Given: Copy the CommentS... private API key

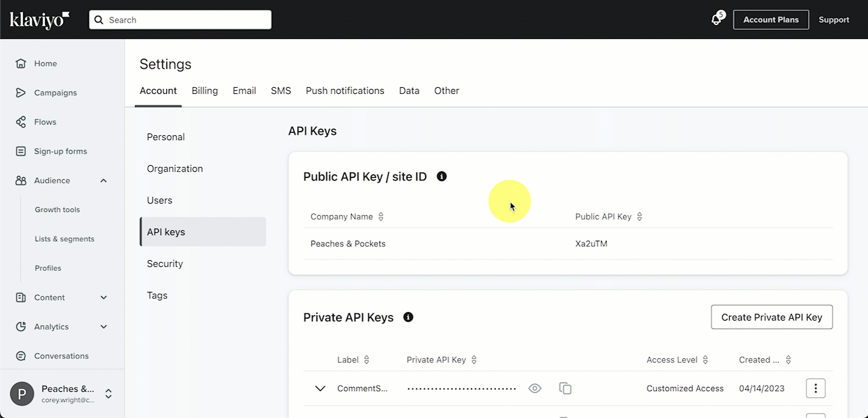Looking at the screenshot, I should tap(565, 388).
